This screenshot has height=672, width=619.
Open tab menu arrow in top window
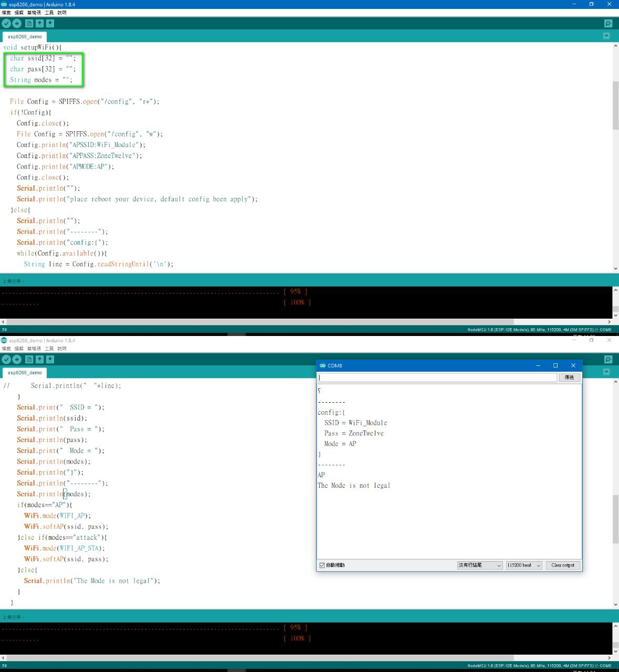[x=606, y=36]
